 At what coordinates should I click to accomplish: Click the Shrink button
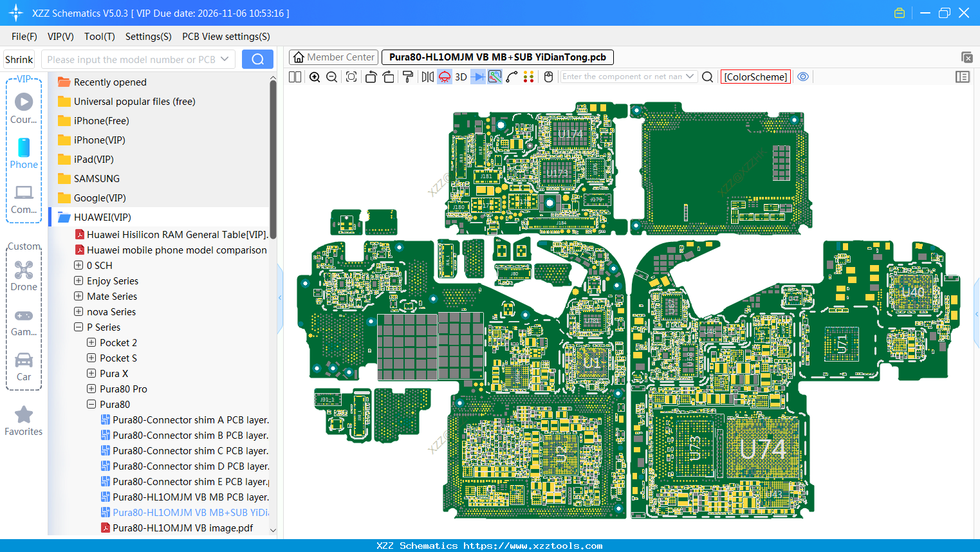[19, 59]
